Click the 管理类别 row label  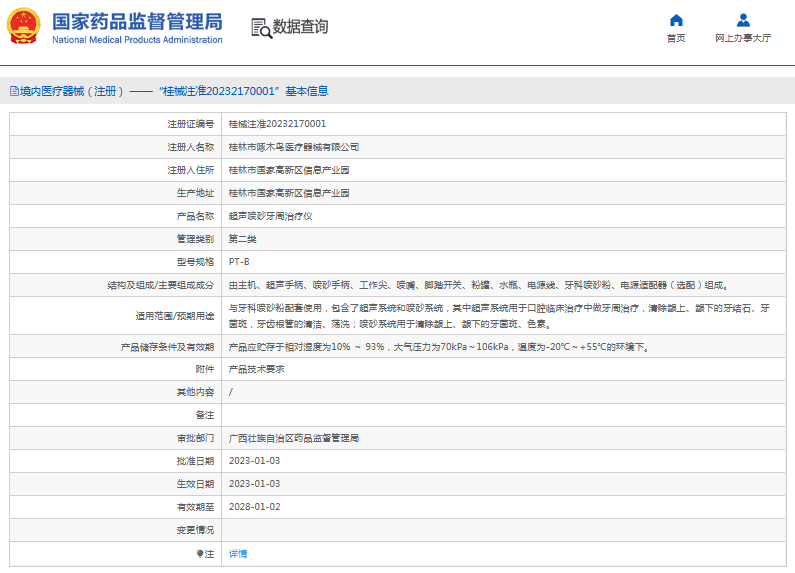(x=195, y=239)
